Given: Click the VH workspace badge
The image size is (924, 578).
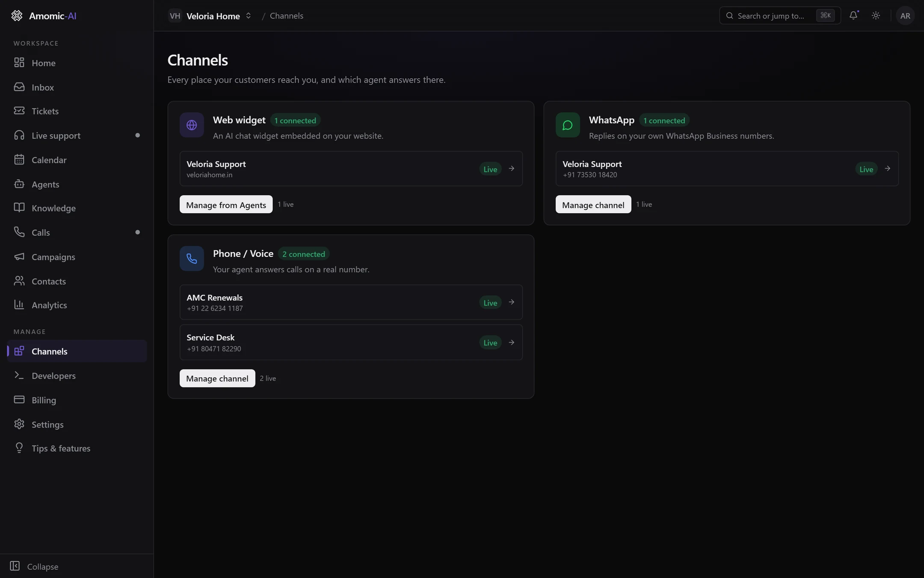Looking at the screenshot, I should point(175,16).
